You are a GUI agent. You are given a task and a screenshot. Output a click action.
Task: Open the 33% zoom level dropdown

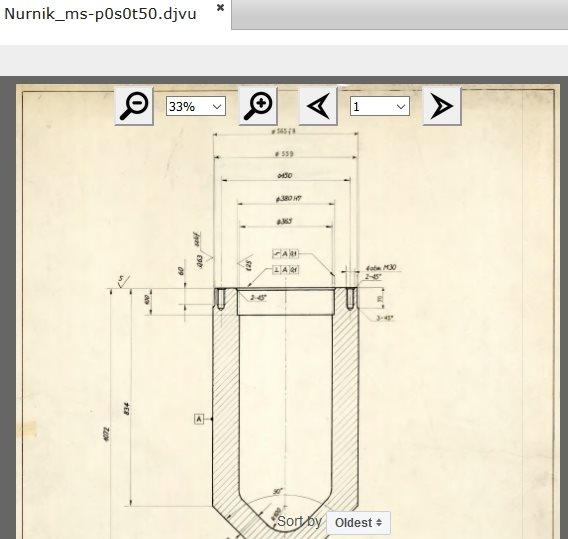pos(196,106)
